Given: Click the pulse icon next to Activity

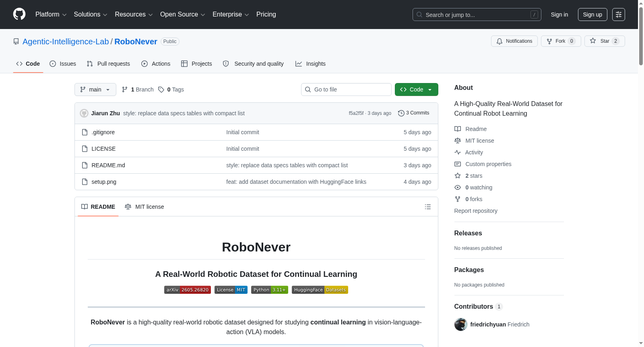Looking at the screenshot, I should click(x=458, y=152).
